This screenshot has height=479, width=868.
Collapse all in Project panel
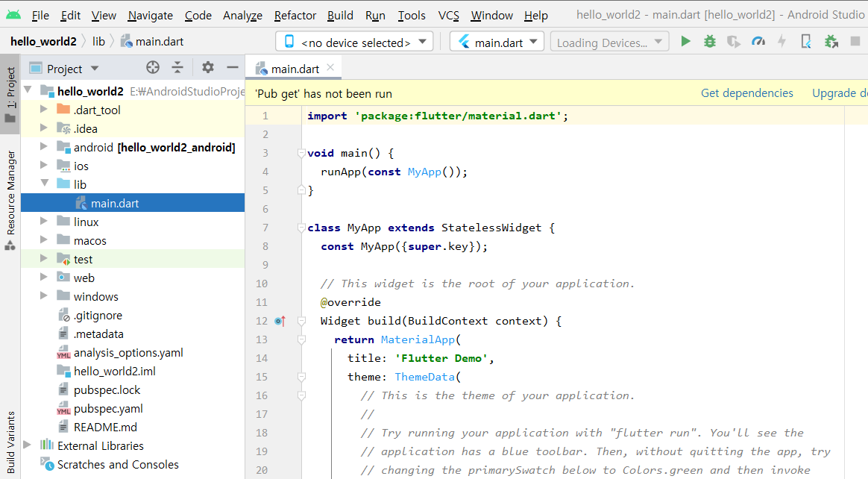tap(177, 68)
